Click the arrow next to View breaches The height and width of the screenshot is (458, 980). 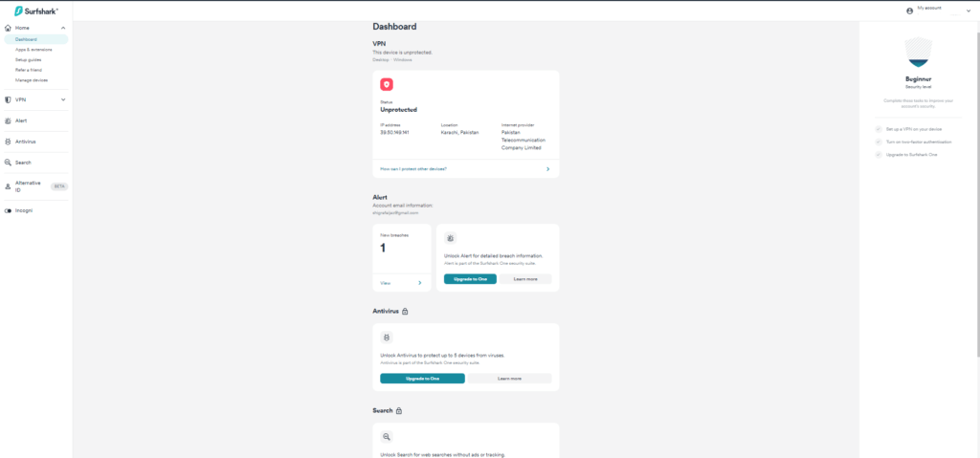(x=420, y=283)
